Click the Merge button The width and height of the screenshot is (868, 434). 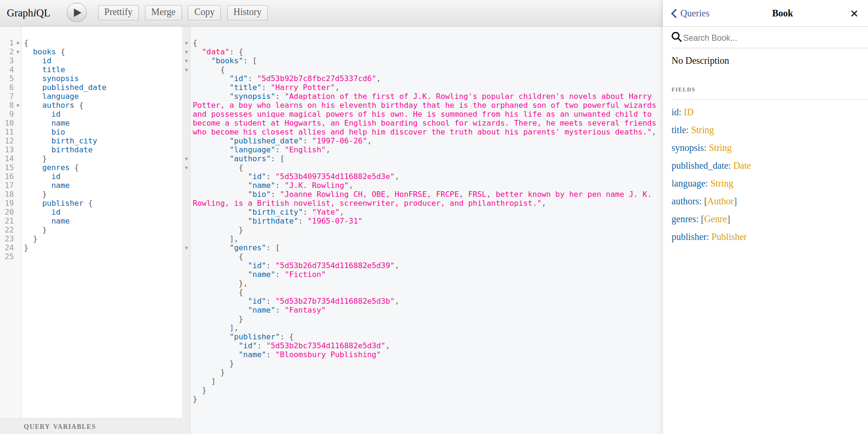click(163, 12)
